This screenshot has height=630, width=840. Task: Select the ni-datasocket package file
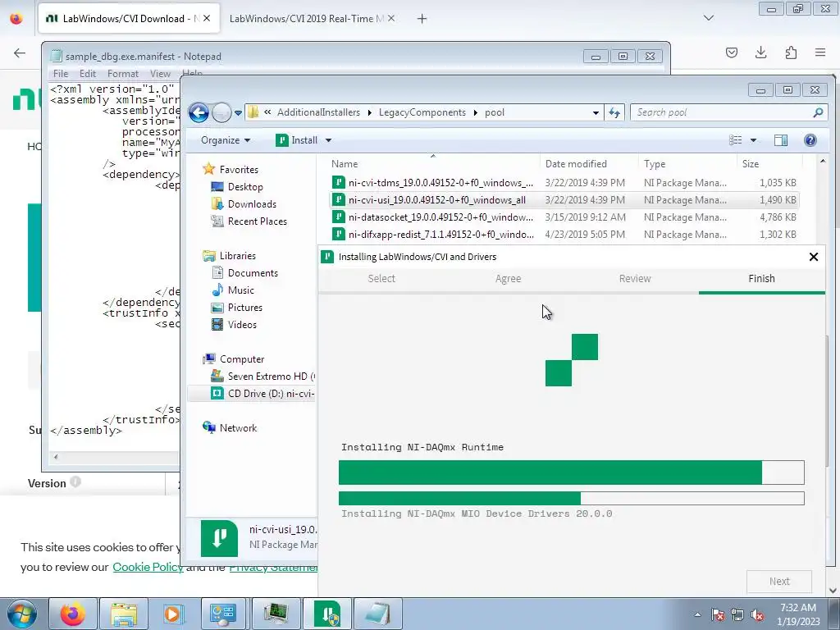pyautogui.click(x=564, y=217)
